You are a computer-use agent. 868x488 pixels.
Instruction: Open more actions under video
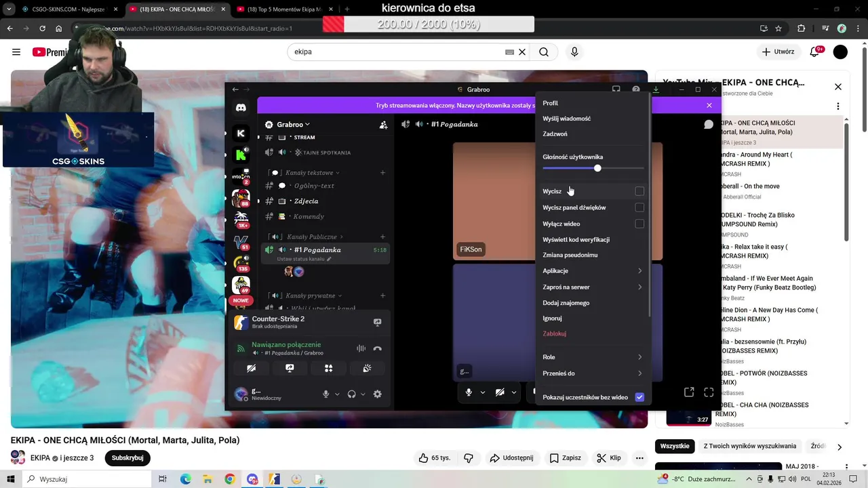coord(639,457)
